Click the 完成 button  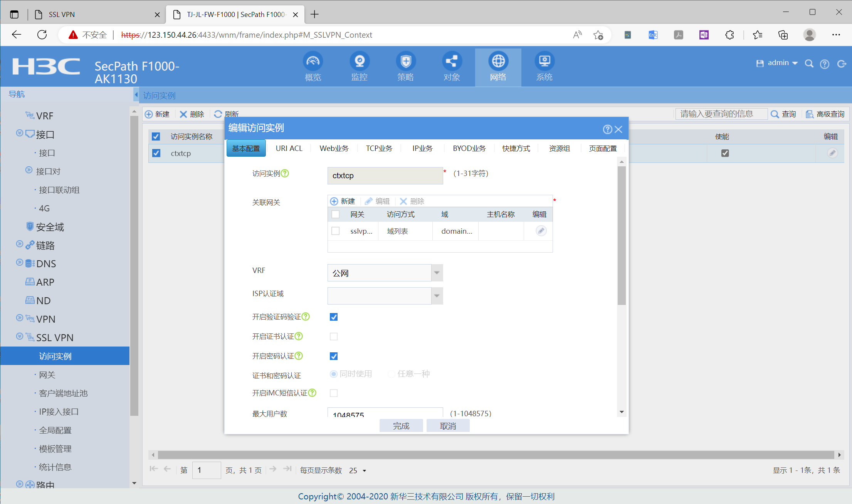click(x=401, y=426)
